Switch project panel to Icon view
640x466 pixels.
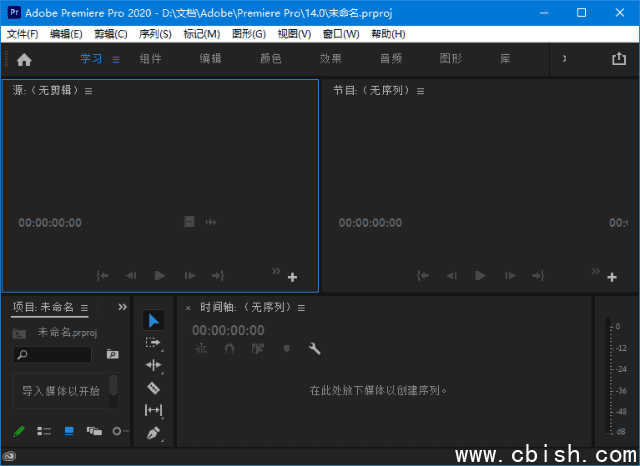tap(69, 431)
